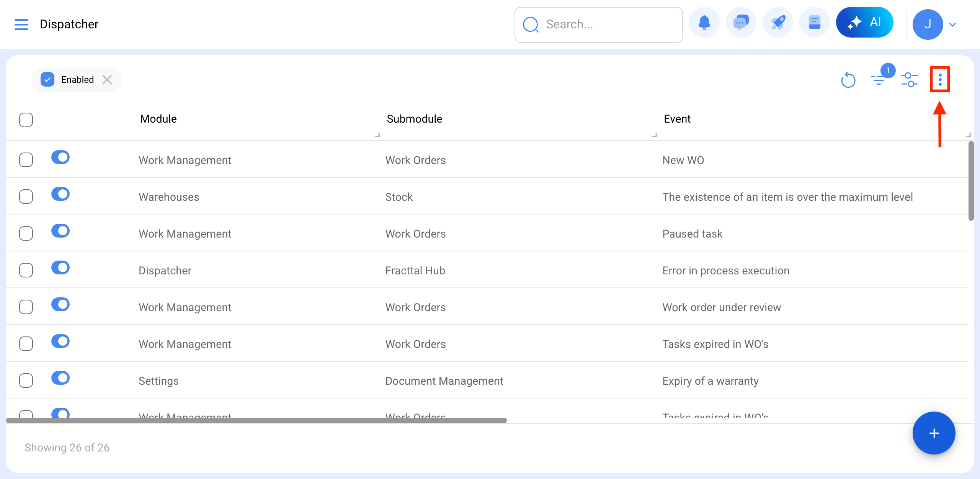Check the Fracttal Hub row checkbox
The height and width of the screenshot is (479, 980).
(26, 270)
